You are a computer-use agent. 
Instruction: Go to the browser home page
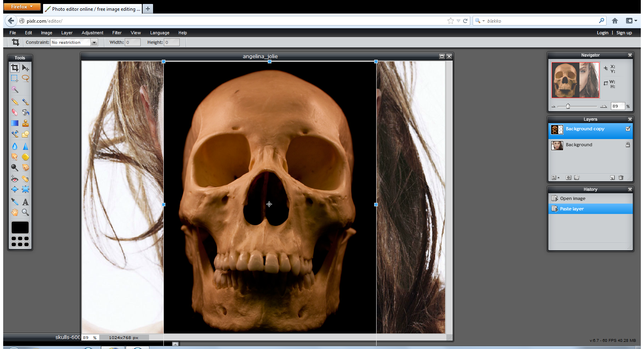[x=615, y=21]
